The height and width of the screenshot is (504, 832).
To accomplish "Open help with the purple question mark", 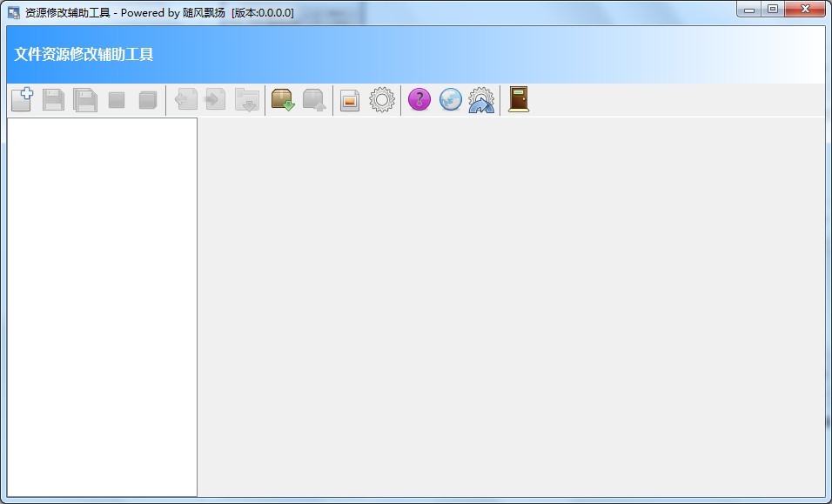I will pos(419,99).
